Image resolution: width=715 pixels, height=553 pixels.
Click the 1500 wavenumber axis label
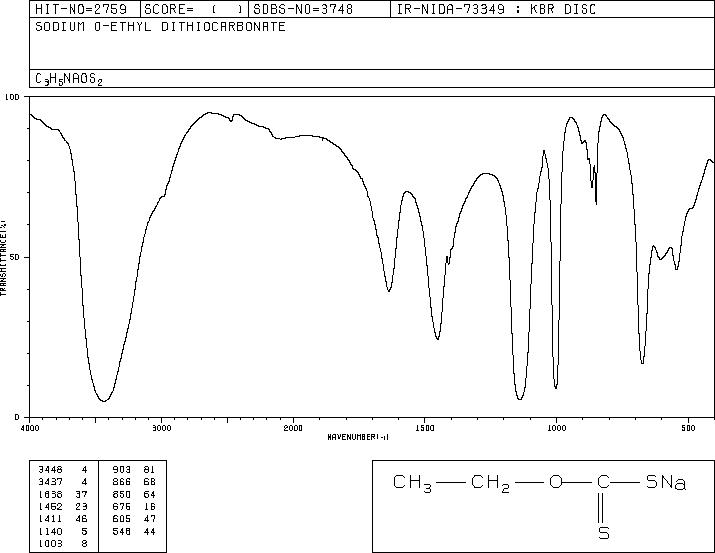click(x=425, y=428)
